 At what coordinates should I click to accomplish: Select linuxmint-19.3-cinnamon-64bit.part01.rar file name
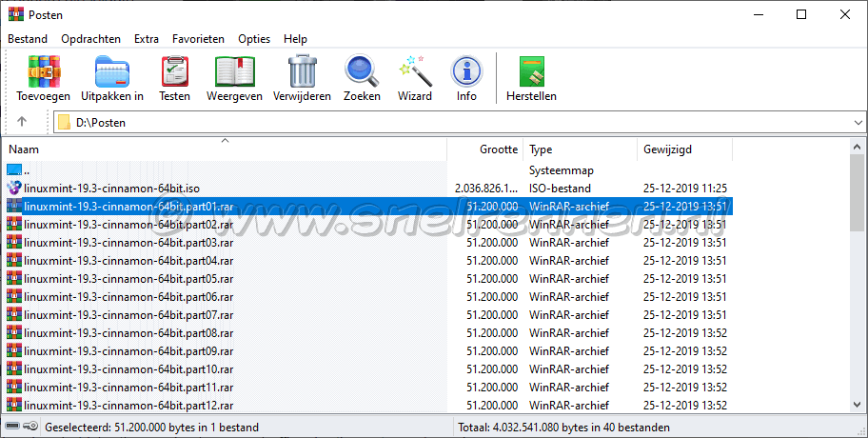(128, 207)
